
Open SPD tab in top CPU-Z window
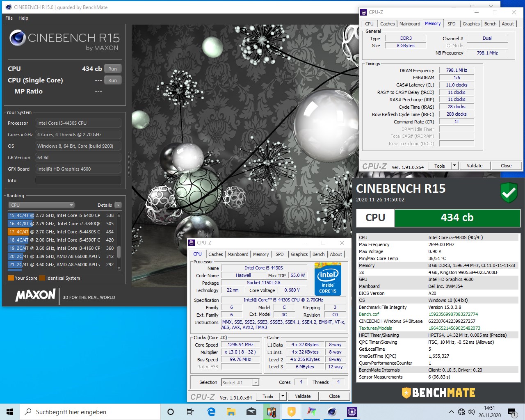(x=451, y=24)
